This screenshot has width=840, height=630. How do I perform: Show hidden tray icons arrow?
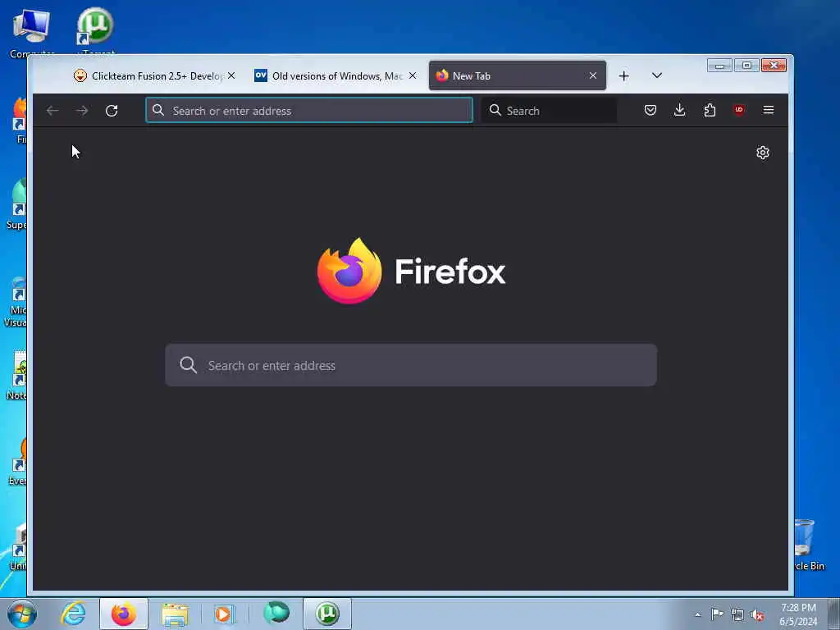click(x=697, y=614)
